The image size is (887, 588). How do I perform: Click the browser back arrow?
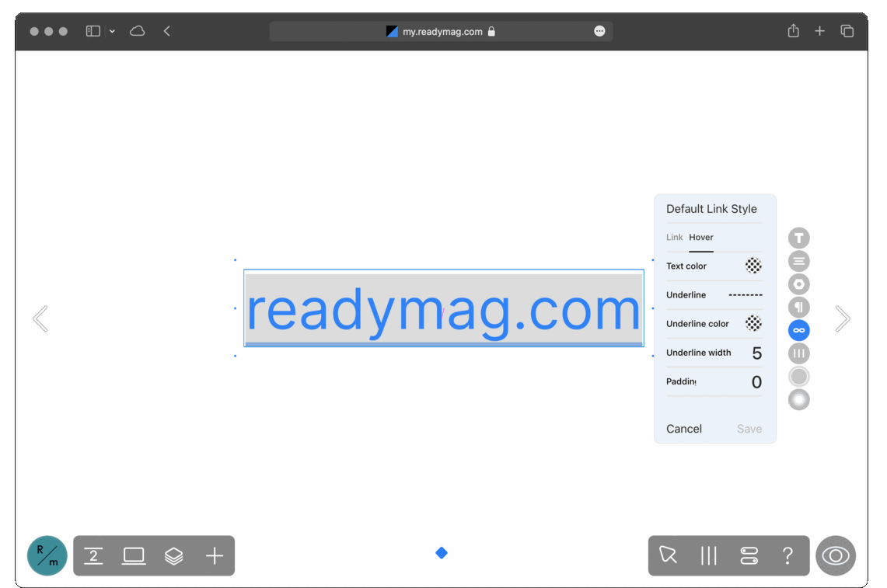167,31
